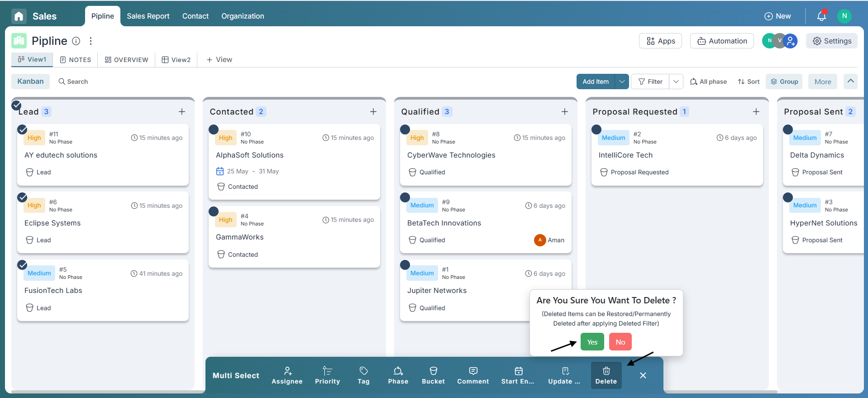
Task: Add a card to Proposal Requested column
Action: tap(756, 112)
